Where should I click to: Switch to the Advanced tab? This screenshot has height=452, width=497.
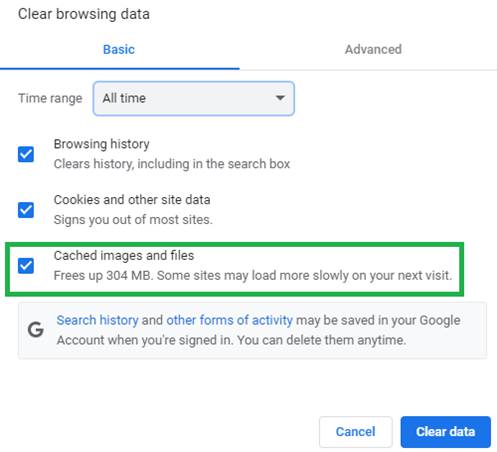click(x=373, y=49)
